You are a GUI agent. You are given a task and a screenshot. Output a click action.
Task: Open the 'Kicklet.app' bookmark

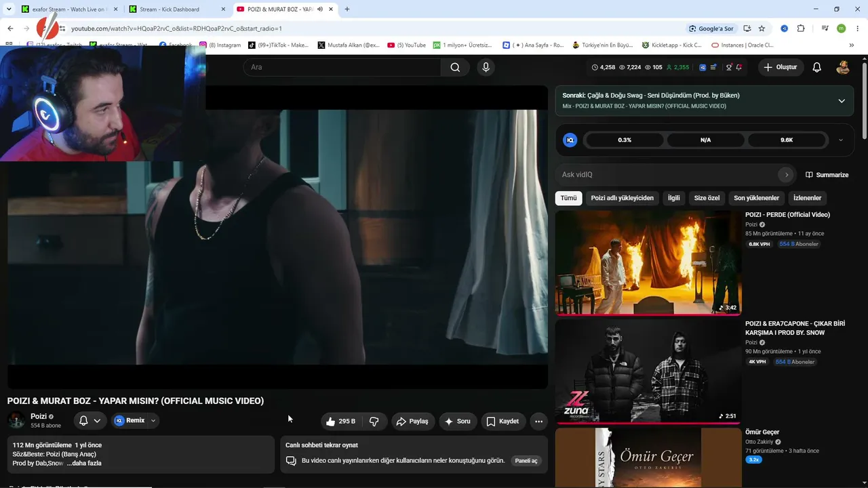pyautogui.click(x=672, y=45)
